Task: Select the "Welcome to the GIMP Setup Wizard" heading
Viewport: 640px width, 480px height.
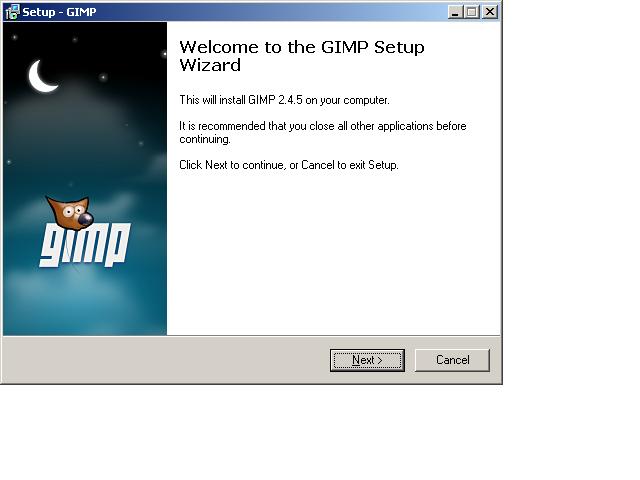Action: click(x=300, y=56)
